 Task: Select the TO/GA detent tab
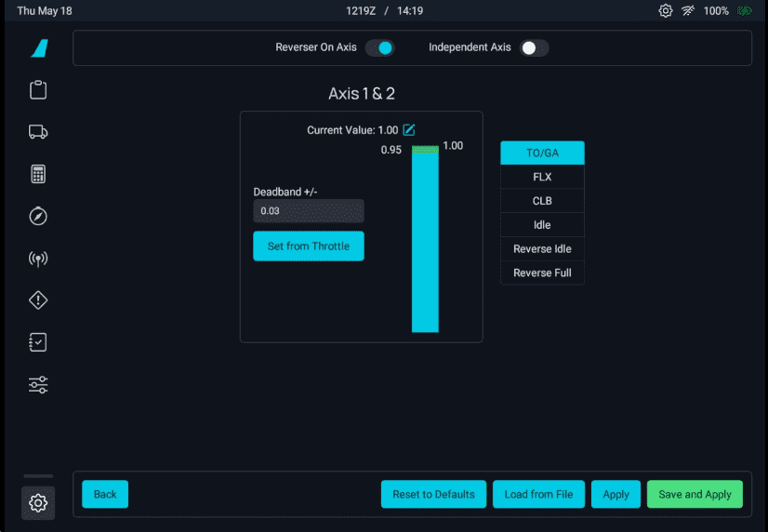click(x=542, y=153)
